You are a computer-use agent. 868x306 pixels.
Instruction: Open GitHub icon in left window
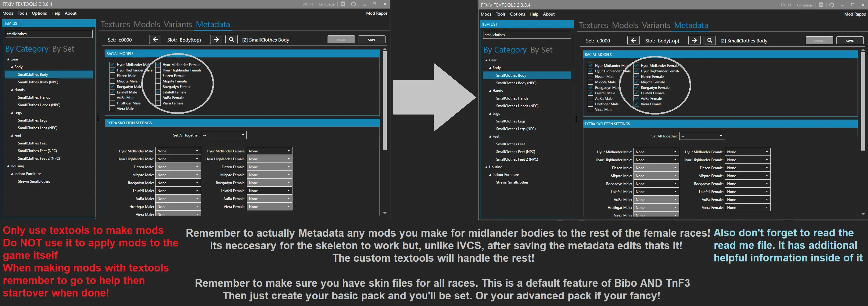click(353, 4)
